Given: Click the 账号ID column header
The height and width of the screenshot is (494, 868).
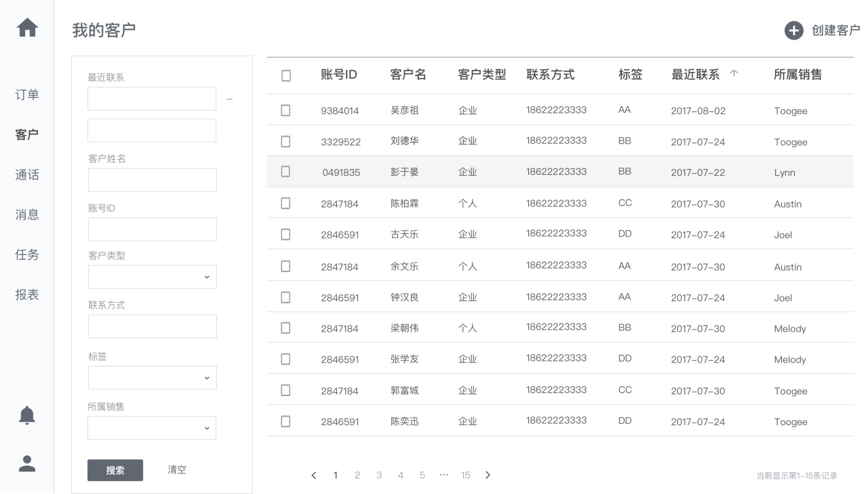Looking at the screenshot, I should pyautogui.click(x=339, y=75).
